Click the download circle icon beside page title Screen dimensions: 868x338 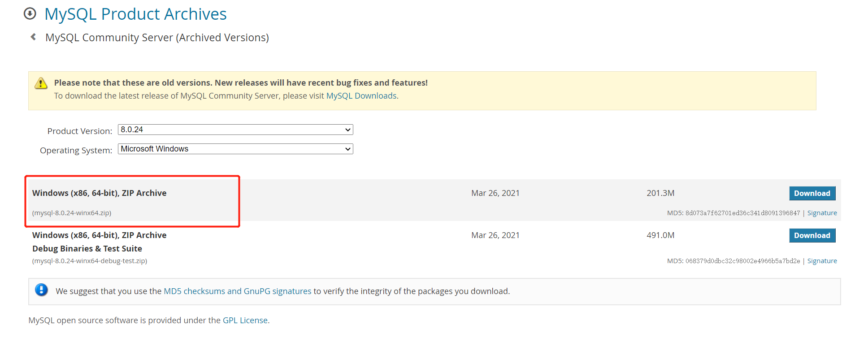(x=30, y=14)
